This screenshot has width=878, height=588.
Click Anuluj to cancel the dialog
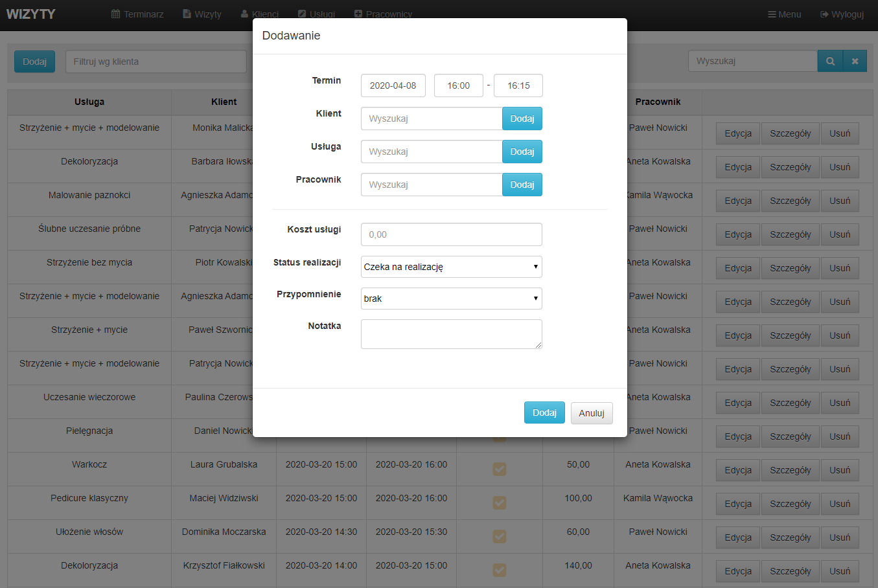(x=591, y=413)
